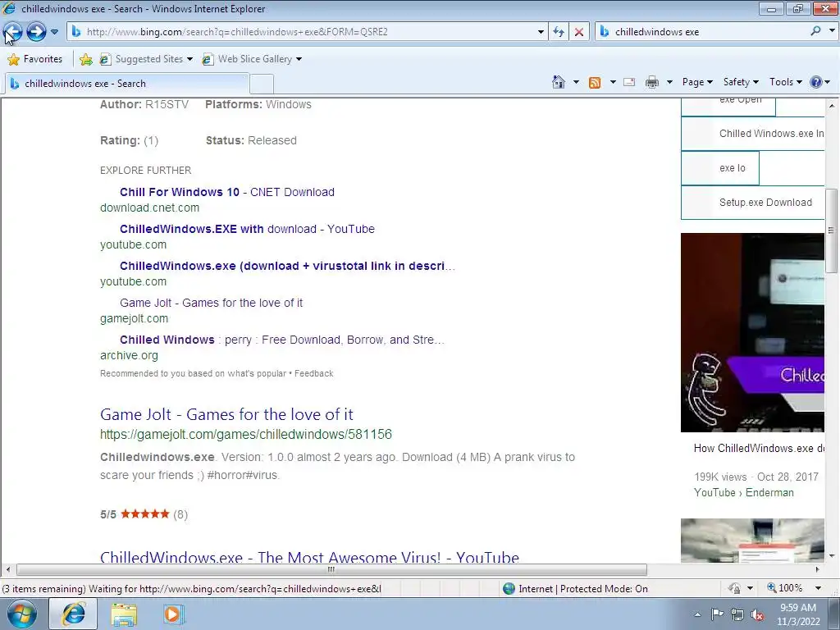Open the Tools menu
This screenshot has height=630, width=840.
point(785,82)
